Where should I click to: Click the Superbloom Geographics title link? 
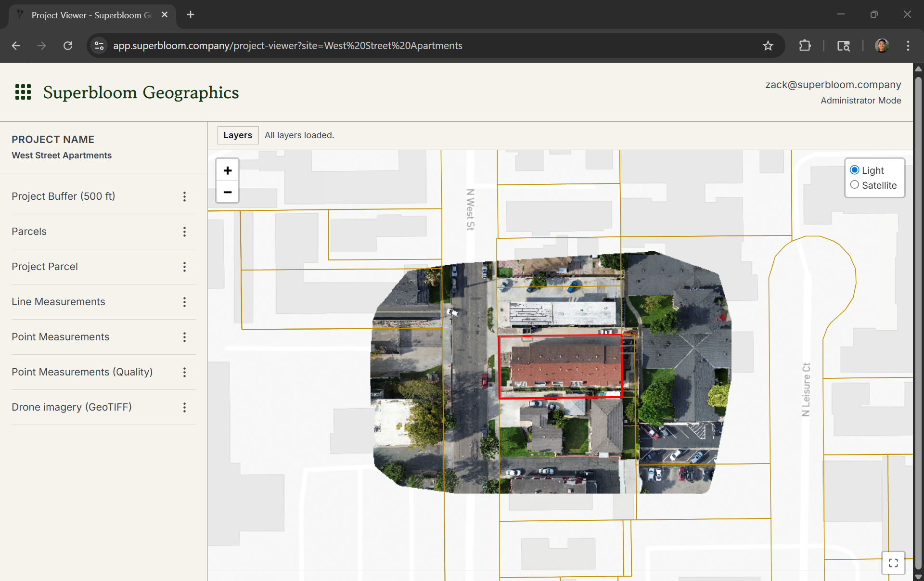pyautogui.click(x=141, y=92)
